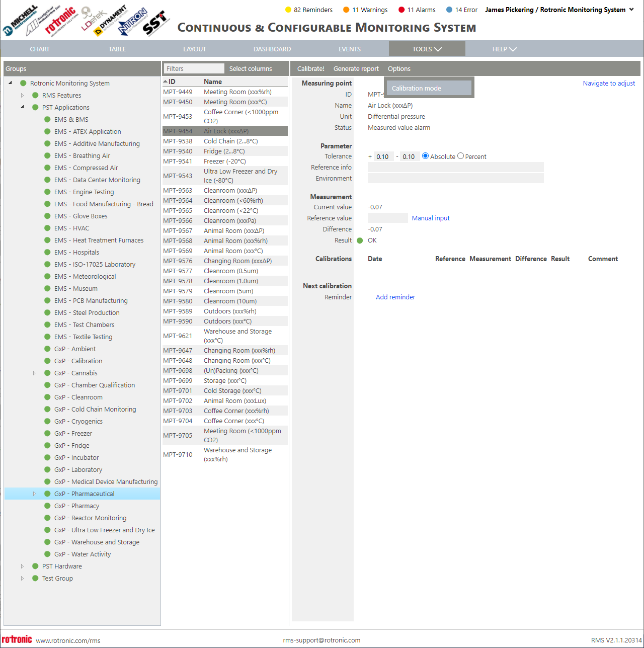
Task: Click the Name column header
Action: pyautogui.click(x=213, y=82)
